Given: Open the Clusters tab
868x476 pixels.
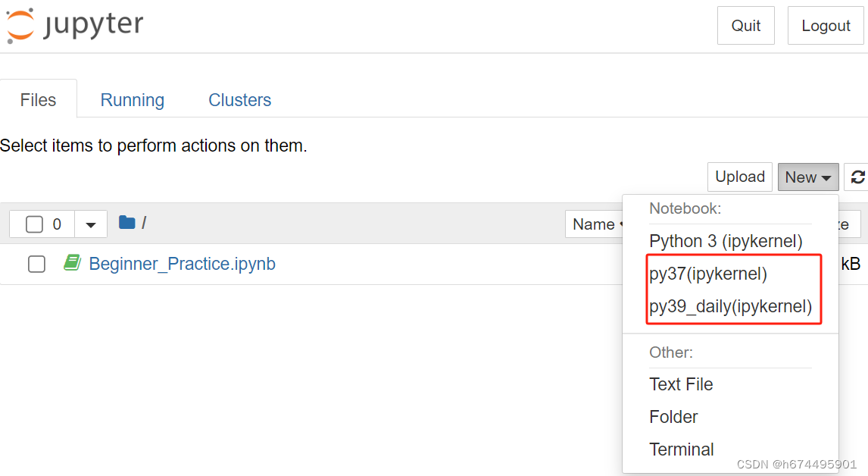Looking at the screenshot, I should pyautogui.click(x=239, y=99).
